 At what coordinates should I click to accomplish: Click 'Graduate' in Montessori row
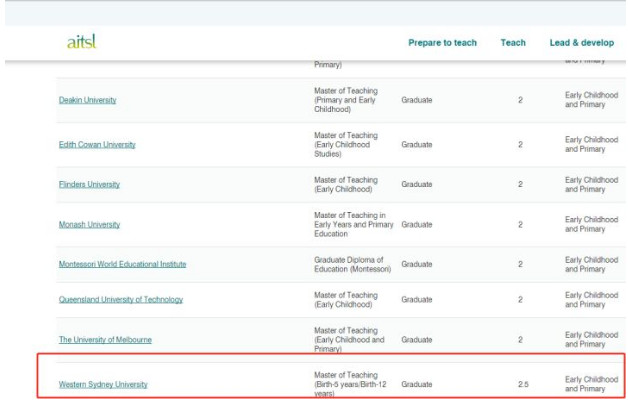click(417, 264)
